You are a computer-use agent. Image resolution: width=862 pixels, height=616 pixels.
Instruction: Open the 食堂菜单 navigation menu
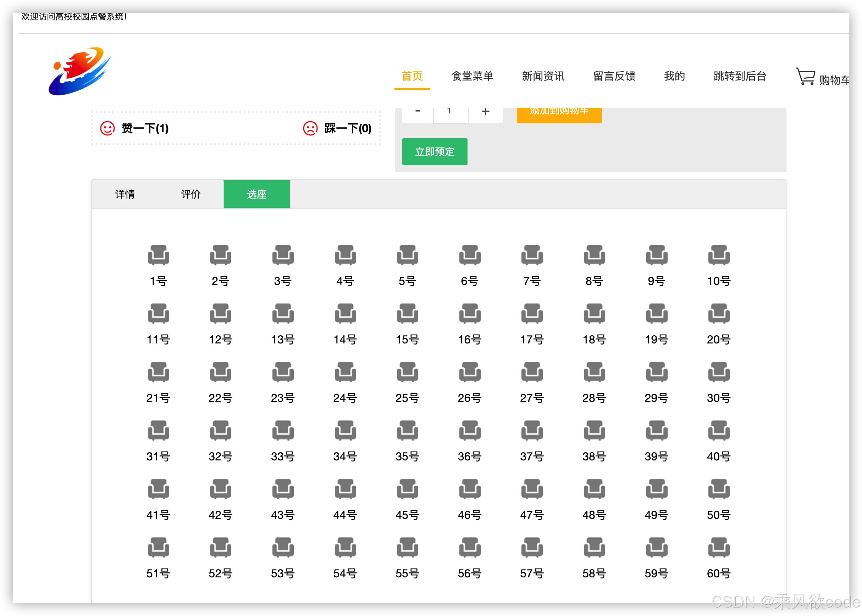coord(472,76)
